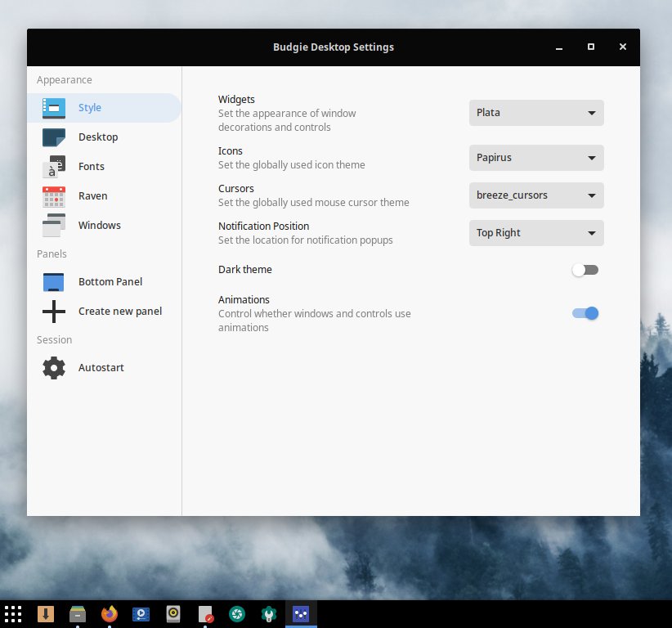Screen dimensions: 672x628
Task: Click the Autostart gear icon
Action: coord(53,368)
